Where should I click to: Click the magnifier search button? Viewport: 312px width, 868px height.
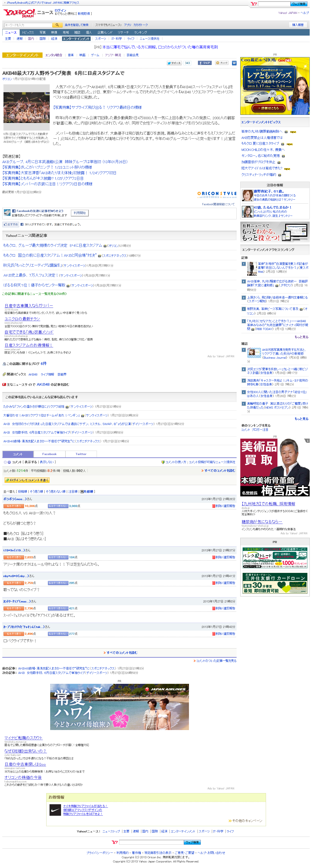(x=57, y=25)
